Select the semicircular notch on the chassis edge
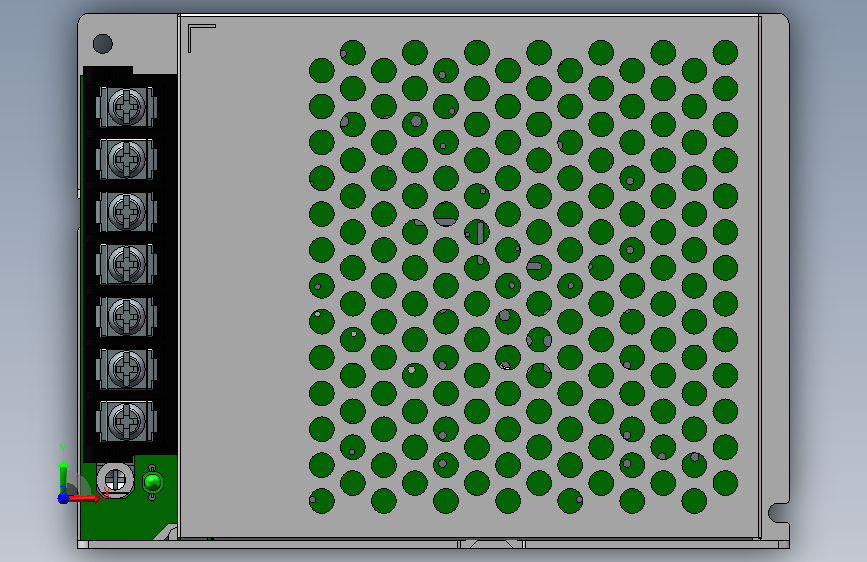 tap(779, 513)
